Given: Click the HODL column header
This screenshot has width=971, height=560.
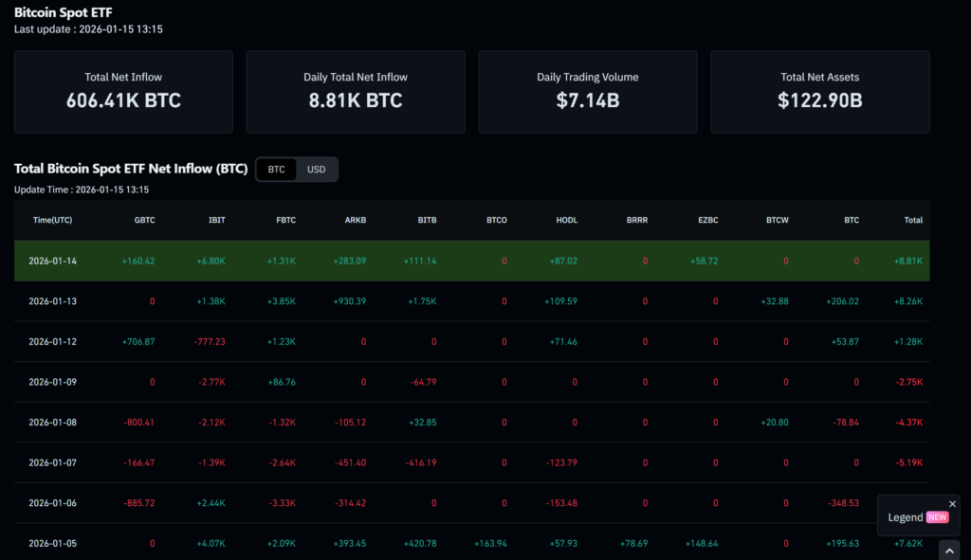Looking at the screenshot, I should [x=566, y=220].
